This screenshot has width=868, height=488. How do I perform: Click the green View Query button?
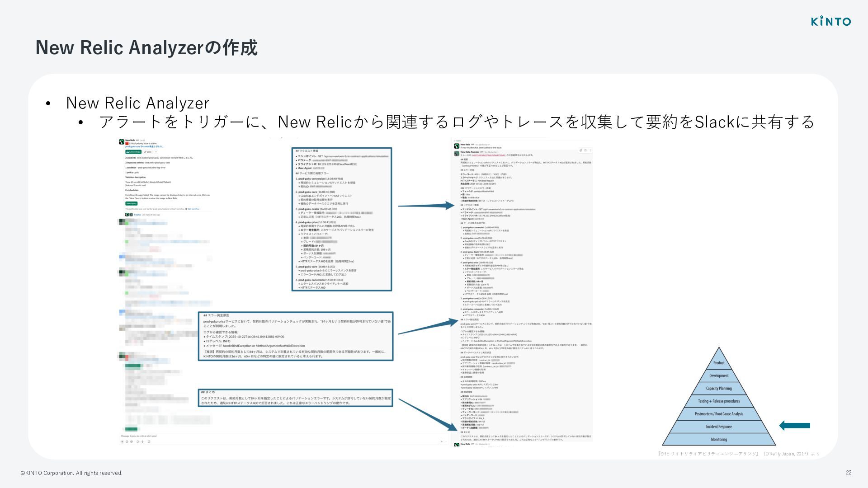pyautogui.click(x=131, y=203)
